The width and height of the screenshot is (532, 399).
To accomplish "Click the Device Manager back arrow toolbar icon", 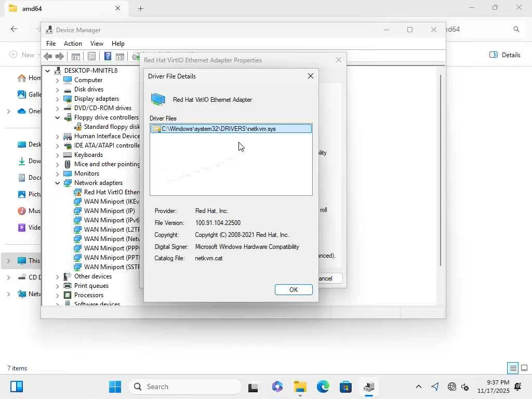I will click(48, 56).
